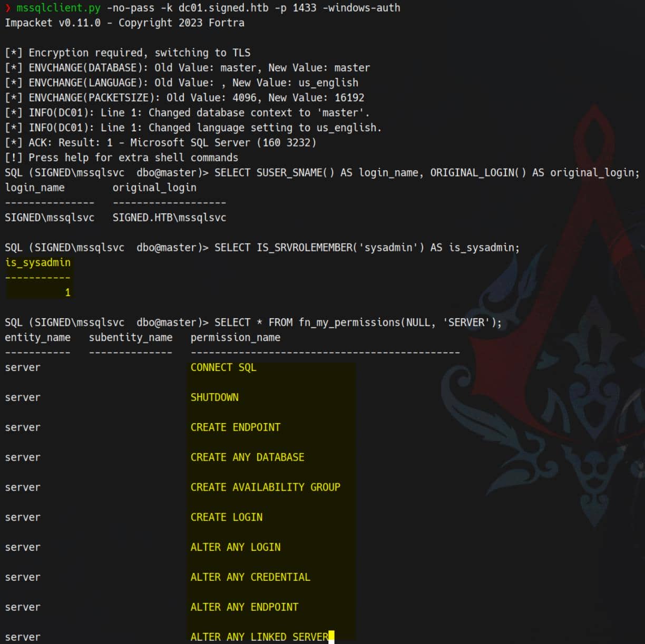Screen dimensions: 645x644
Task: Select the SUSER_SNAME query text
Action: (427, 172)
